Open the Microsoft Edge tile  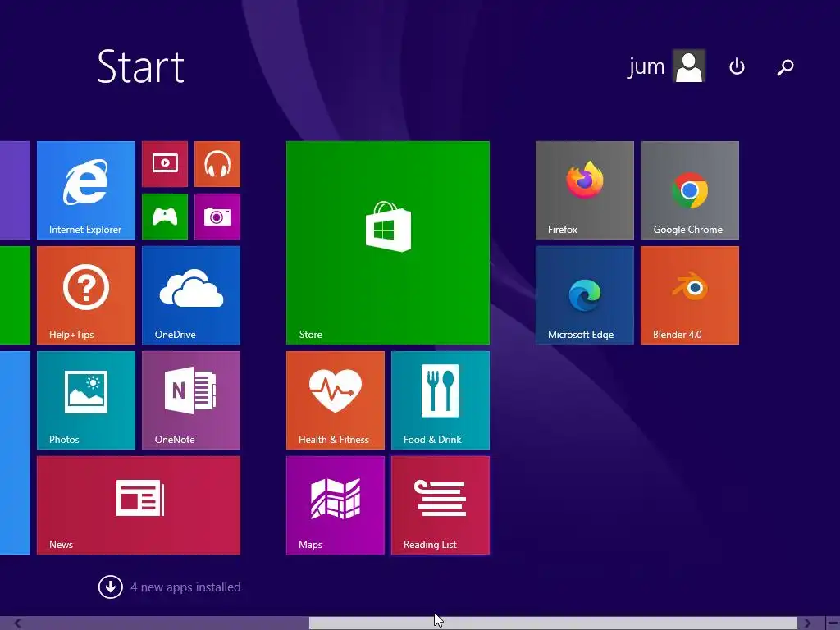pos(585,295)
